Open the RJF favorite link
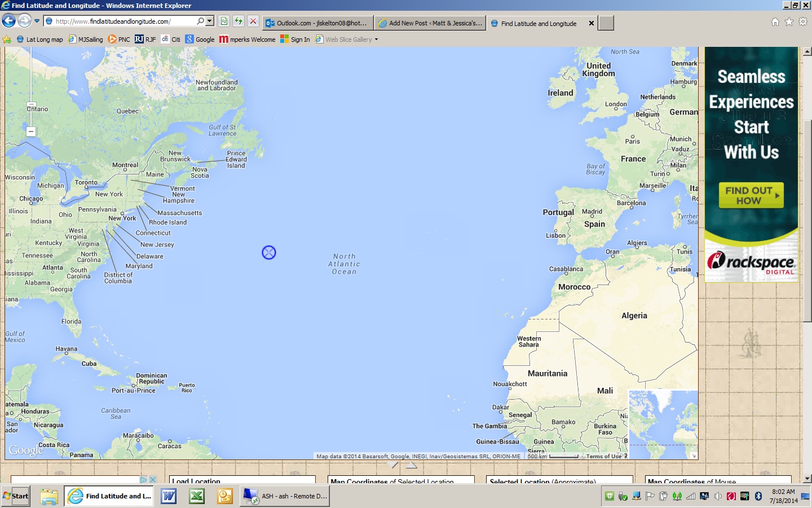Image resolution: width=812 pixels, height=508 pixels. 145,40
